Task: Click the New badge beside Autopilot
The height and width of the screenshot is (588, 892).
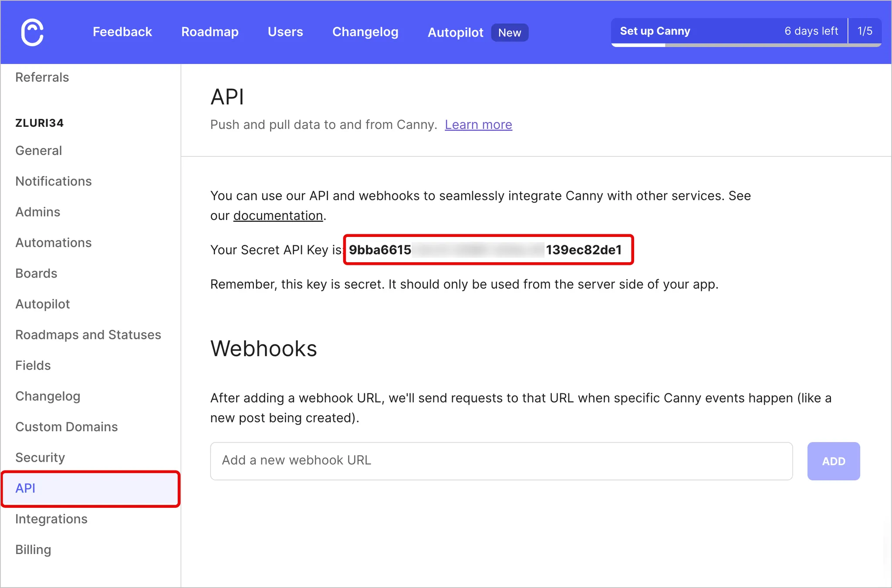Action: coord(510,33)
